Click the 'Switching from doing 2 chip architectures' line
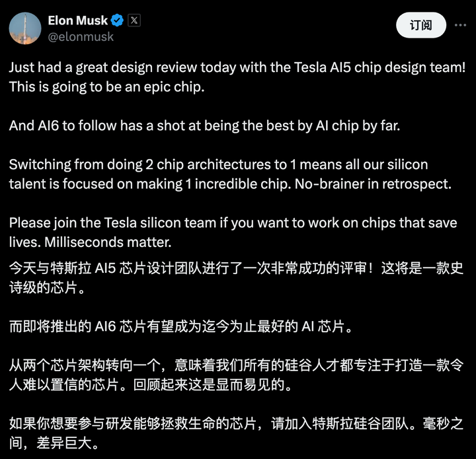The height and width of the screenshot is (459, 476). (x=219, y=164)
